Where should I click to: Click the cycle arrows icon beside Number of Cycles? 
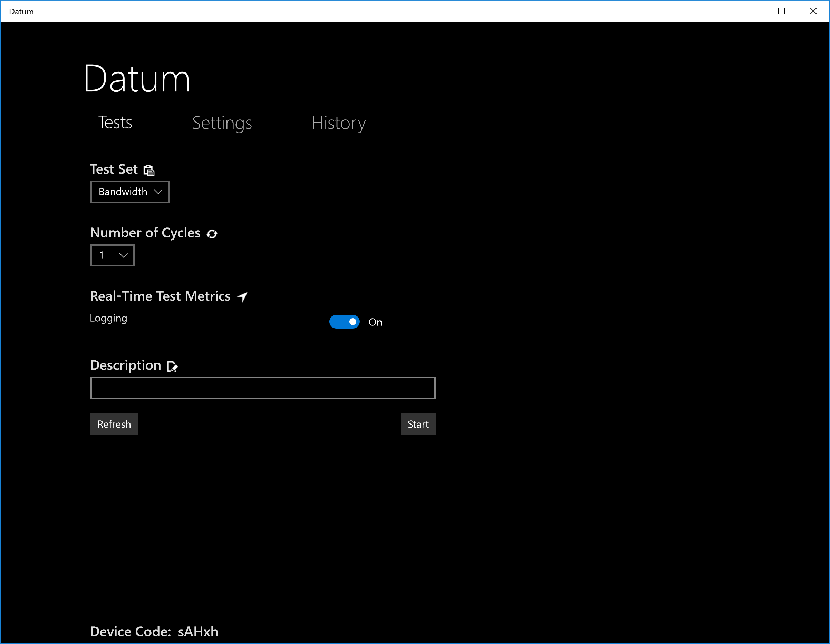(212, 234)
